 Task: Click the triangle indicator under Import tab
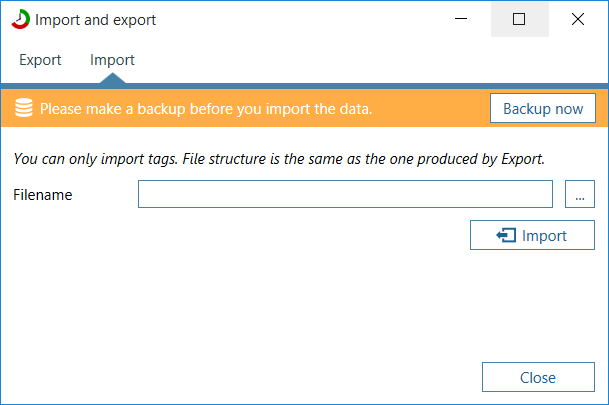(113, 78)
